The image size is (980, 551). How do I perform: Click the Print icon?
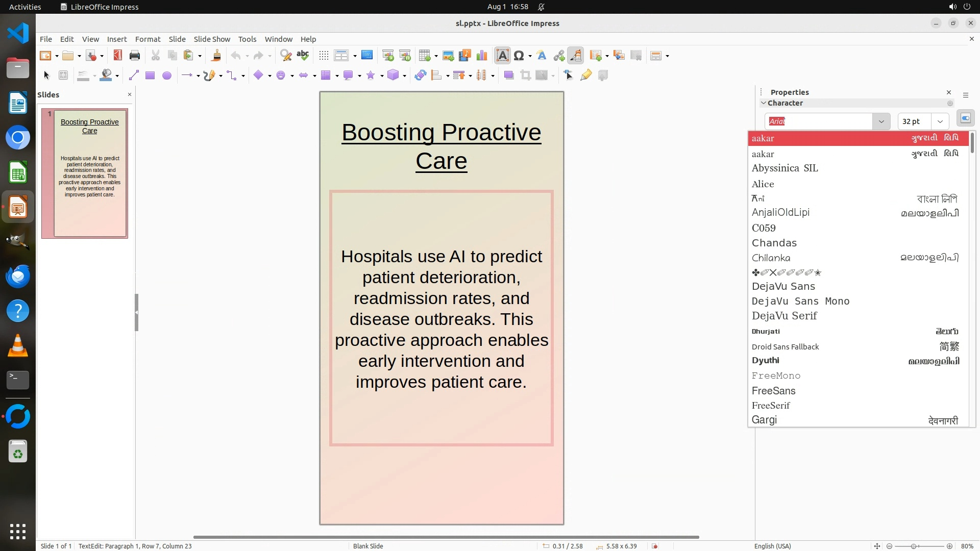point(135,56)
